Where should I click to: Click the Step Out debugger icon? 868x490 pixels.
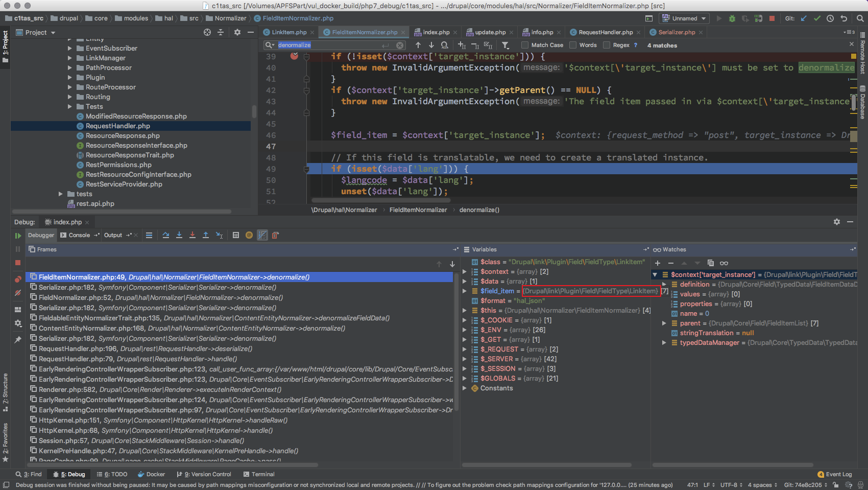click(206, 235)
